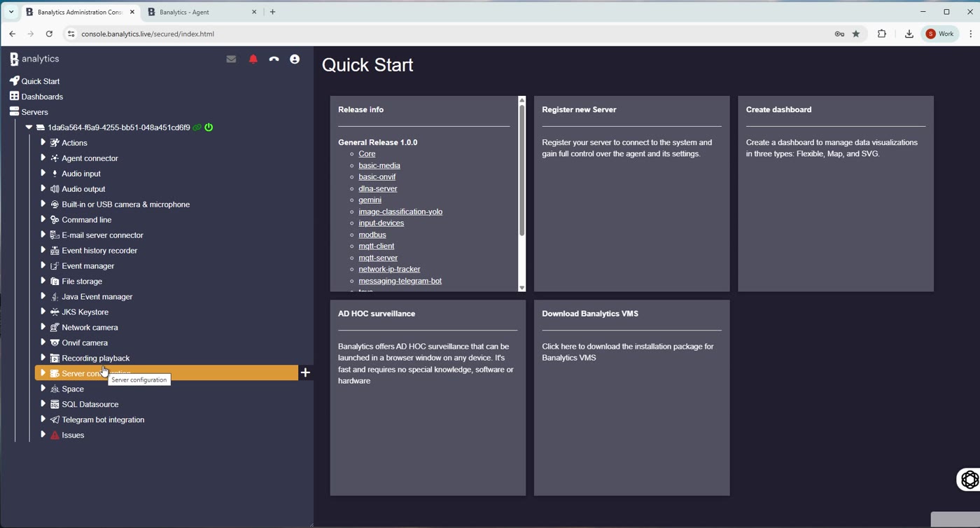Click the Built-in or USB camera icon
The width and height of the screenshot is (980, 528).
pyautogui.click(x=55, y=204)
